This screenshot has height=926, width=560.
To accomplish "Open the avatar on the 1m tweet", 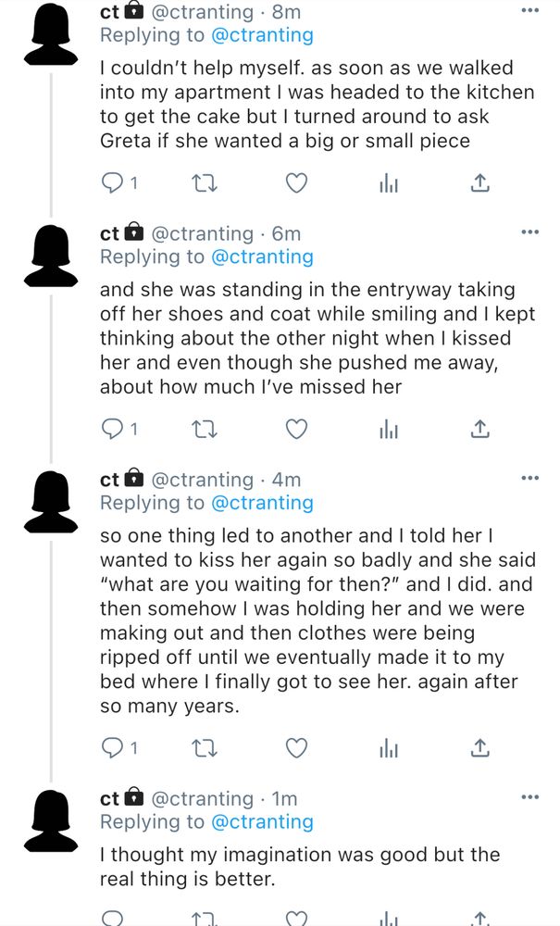I will coord(51,820).
